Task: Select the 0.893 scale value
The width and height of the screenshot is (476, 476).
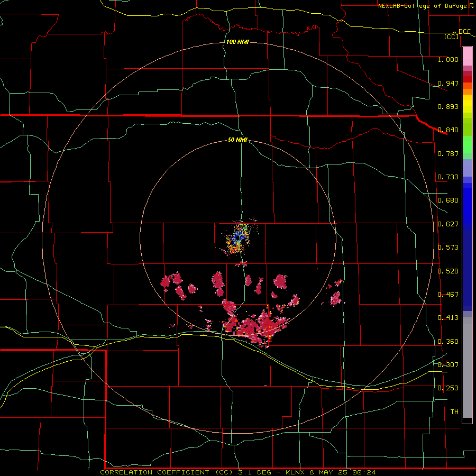Action: (x=448, y=106)
